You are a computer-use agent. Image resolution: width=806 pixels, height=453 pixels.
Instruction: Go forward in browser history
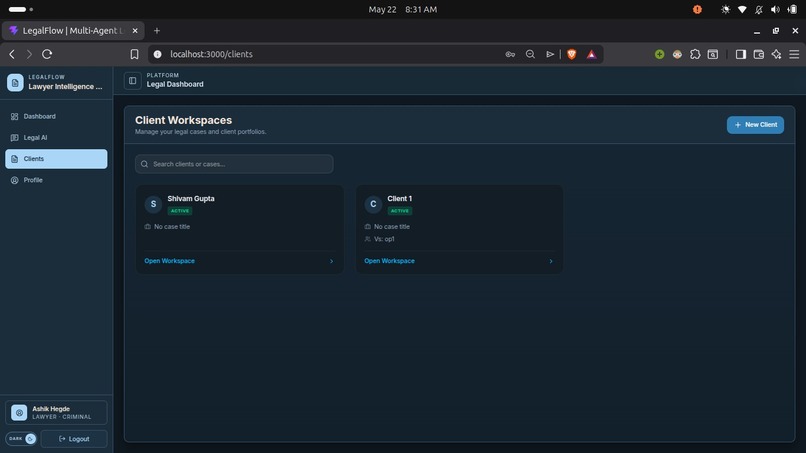tap(29, 54)
